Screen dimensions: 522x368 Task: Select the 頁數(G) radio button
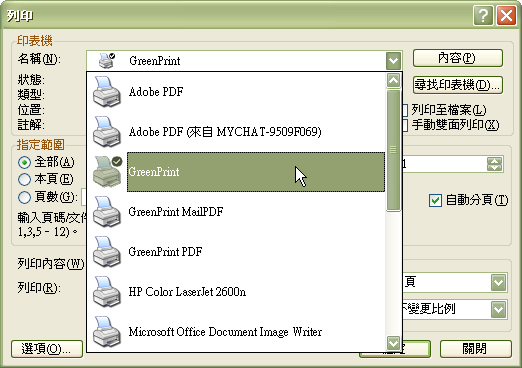coord(24,197)
